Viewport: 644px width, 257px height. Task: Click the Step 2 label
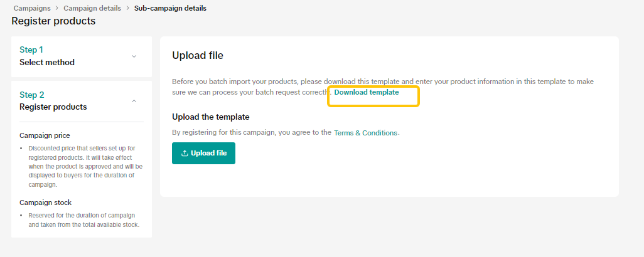pos(32,95)
